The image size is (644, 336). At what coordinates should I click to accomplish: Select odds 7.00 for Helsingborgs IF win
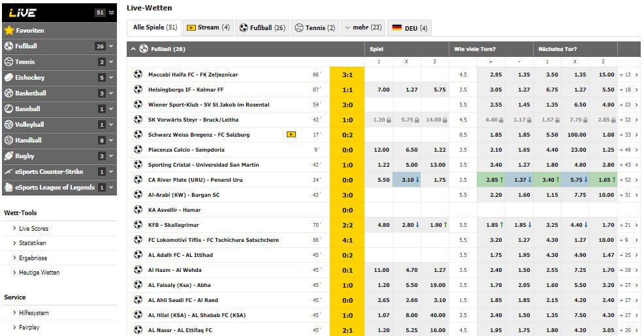coord(379,90)
